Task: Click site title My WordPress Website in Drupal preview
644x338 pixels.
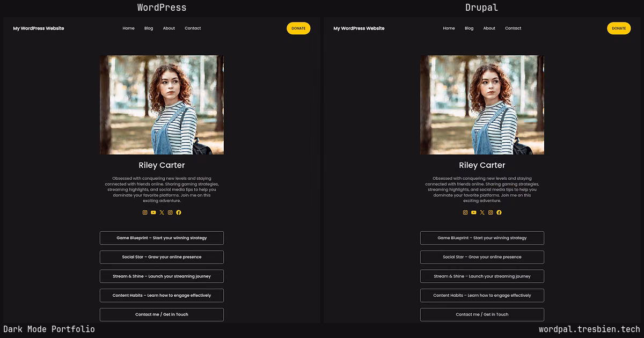Action: (x=359, y=28)
